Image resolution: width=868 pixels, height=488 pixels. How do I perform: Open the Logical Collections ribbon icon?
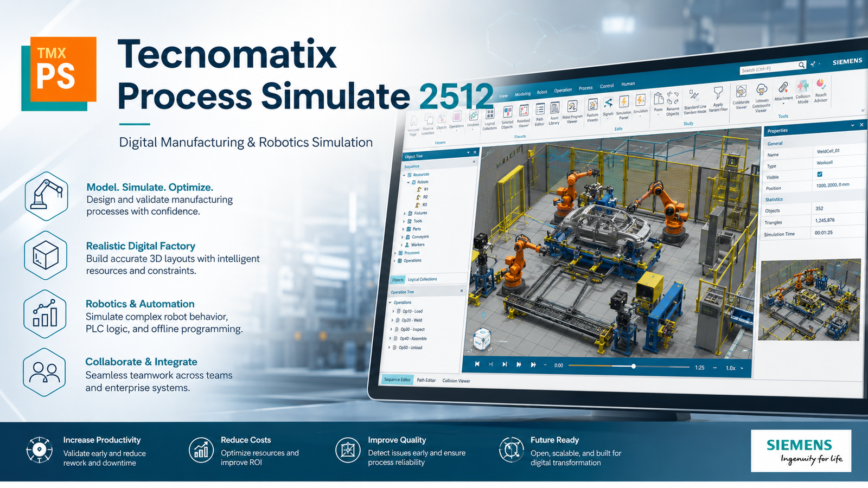[x=490, y=114]
